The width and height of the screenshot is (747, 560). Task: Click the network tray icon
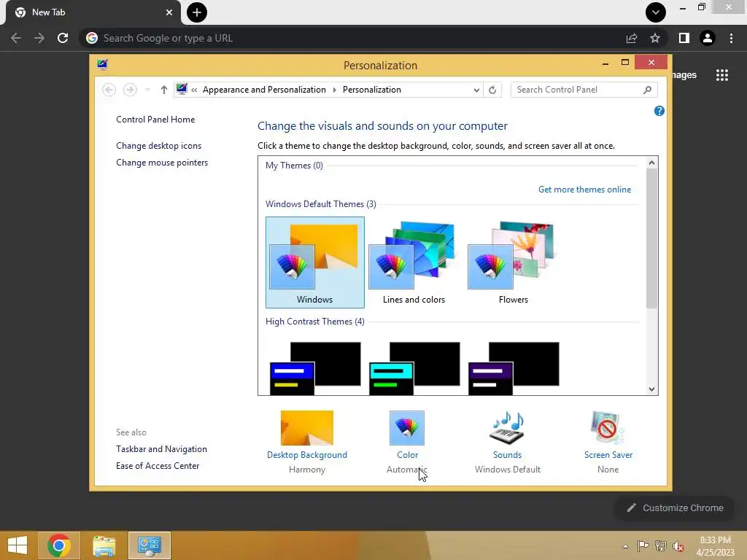tap(661, 546)
